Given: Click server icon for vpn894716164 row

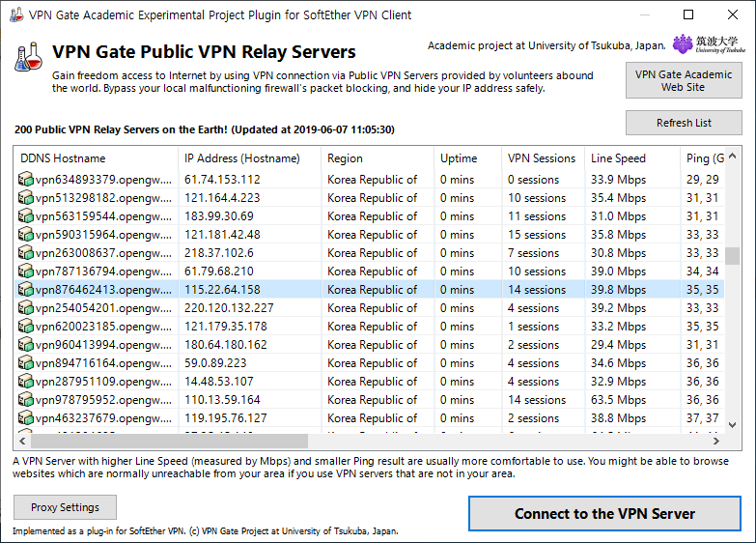Looking at the screenshot, I should tap(25, 363).
